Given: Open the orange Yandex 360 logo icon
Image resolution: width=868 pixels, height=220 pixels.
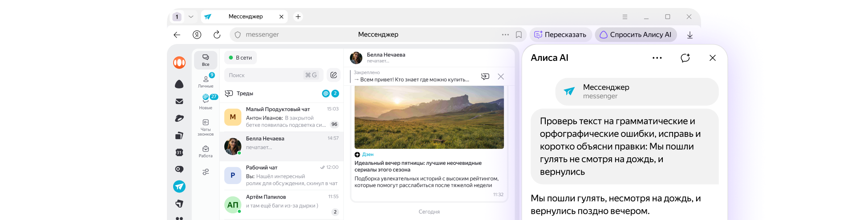Looking at the screenshot, I should click(x=179, y=63).
